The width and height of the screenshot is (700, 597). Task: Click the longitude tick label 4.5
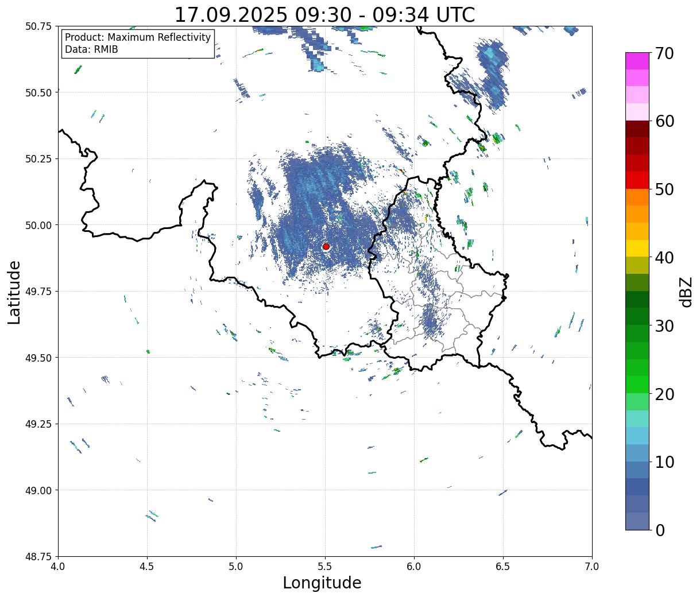tap(147, 567)
